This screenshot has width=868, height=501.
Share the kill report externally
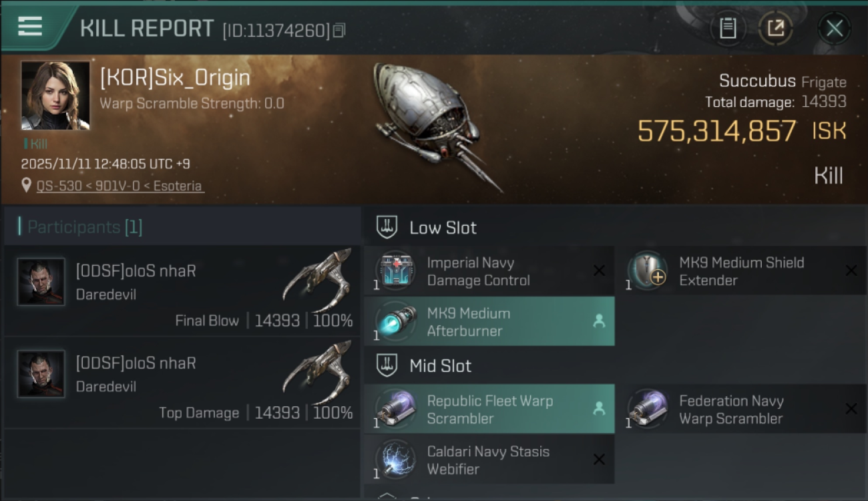pyautogui.click(x=775, y=28)
